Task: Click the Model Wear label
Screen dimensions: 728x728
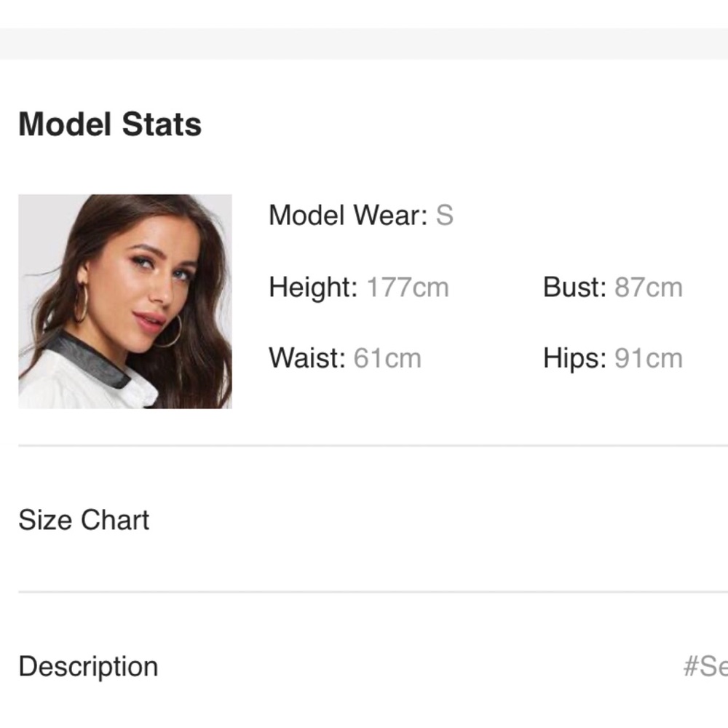Action: pyautogui.click(x=348, y=215)
